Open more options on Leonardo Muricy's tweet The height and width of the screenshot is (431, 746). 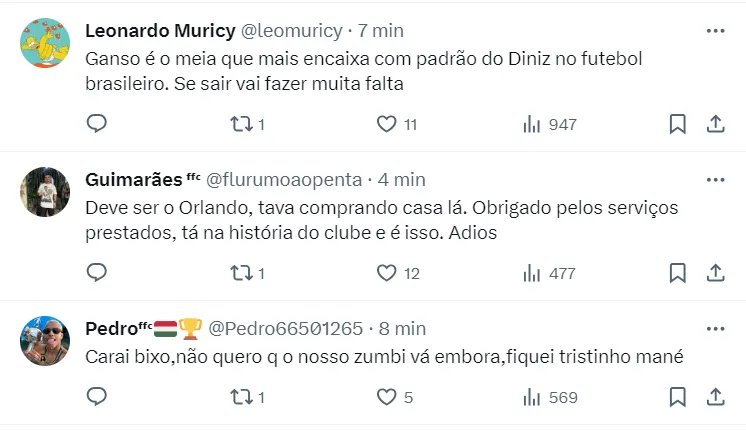(x=715, y=31)
